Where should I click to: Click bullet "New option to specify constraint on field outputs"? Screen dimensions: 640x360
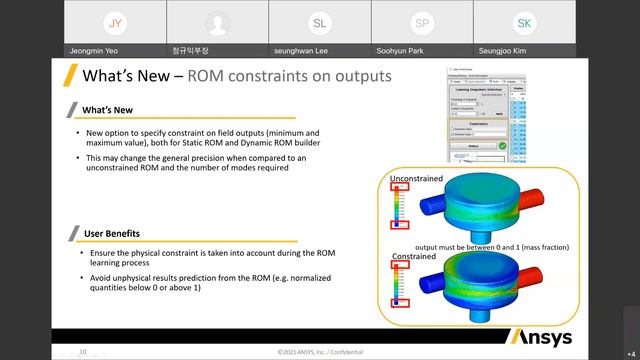coord(203,138)
